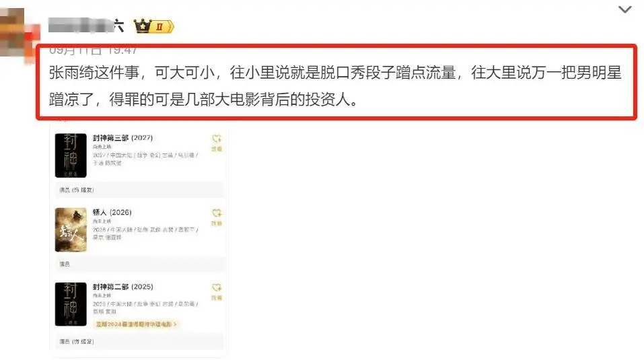Tap want-to-watch heart for 封神第三部

(217, 143)
